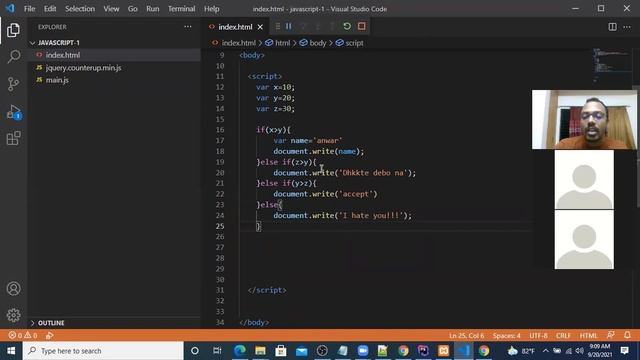Viewport: 640px width, 360px height.
Task: Click the taskbar search box
Action: pyautogui.click(x=103, y=351)
